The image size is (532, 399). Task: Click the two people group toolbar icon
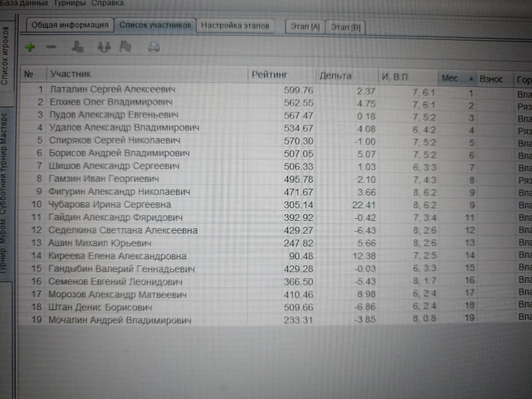click(x=104, y=47)
